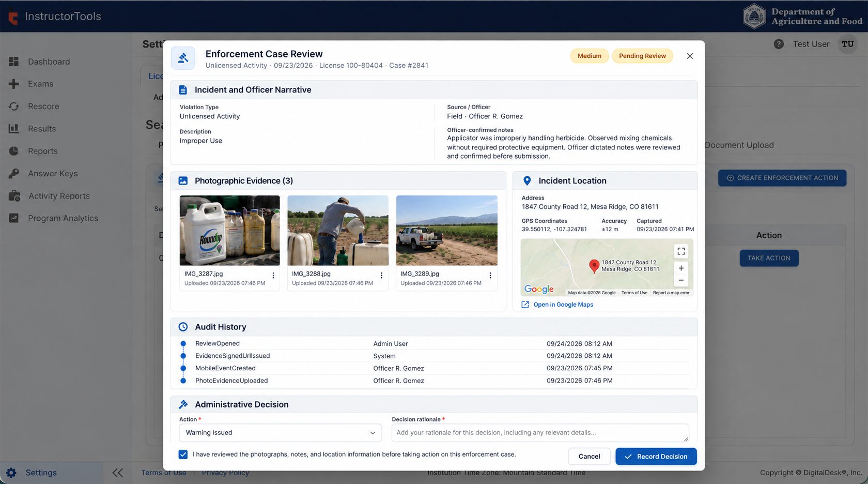Select Activity Reports sidebar item
The width and height of the screenshot is (868, 484).
pos(59,196)
